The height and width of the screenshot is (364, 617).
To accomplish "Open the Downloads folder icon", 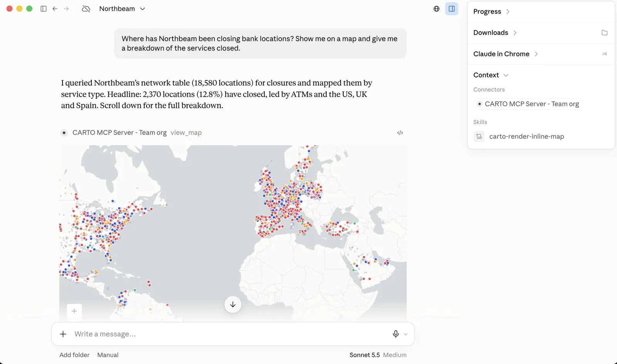I will click(605, 33).
